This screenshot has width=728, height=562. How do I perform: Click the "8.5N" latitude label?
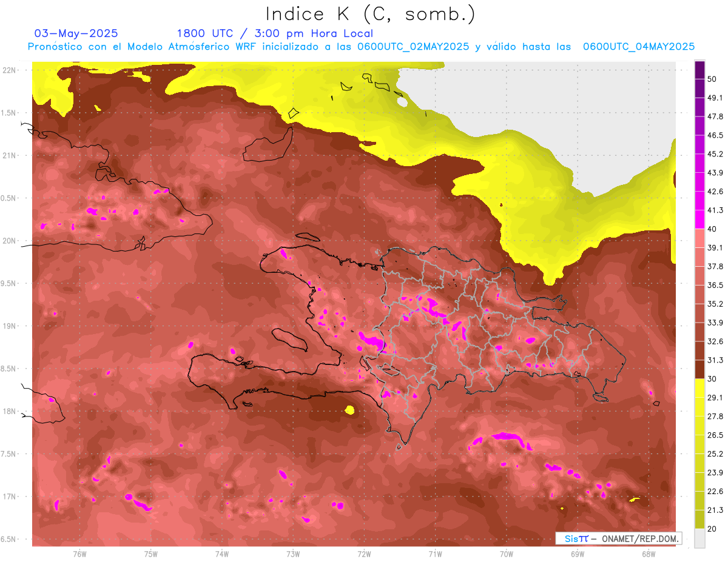8,369
